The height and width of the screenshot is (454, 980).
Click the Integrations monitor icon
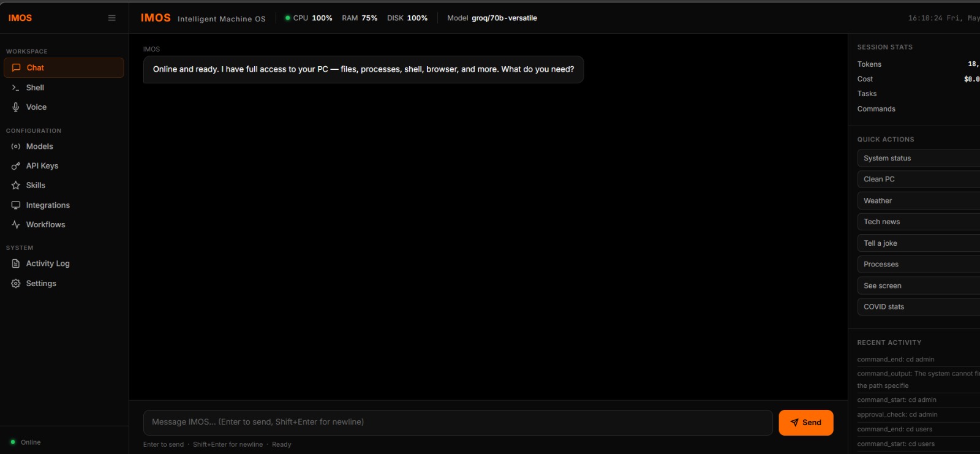tap(16, 205)
